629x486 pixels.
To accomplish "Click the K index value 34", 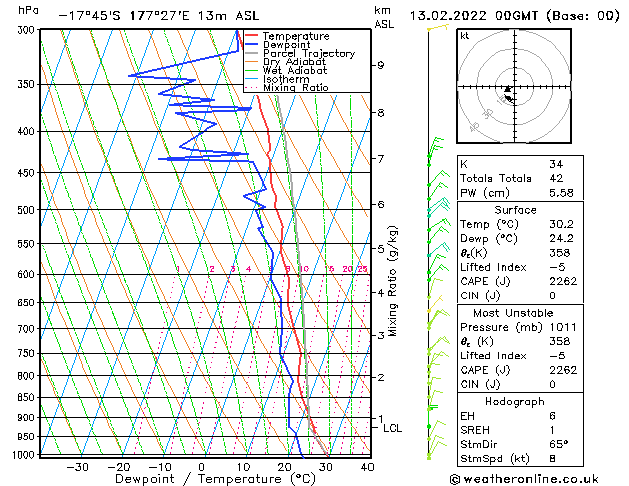I will point(556,164).
